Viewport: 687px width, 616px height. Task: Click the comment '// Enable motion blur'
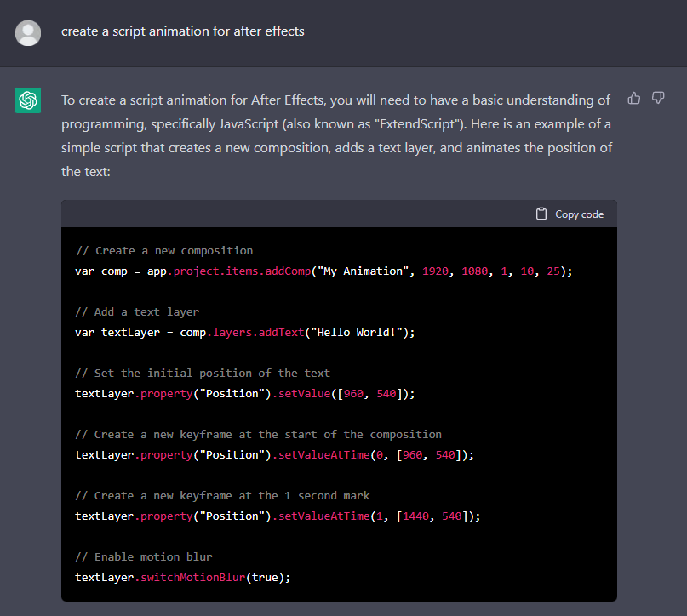pyautogui.click(x=144, y=557)
